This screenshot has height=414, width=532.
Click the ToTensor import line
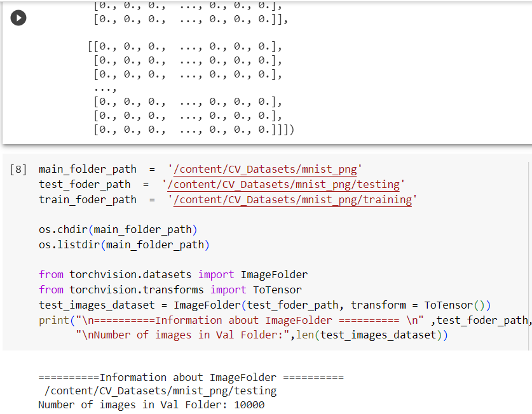[170, 290]
